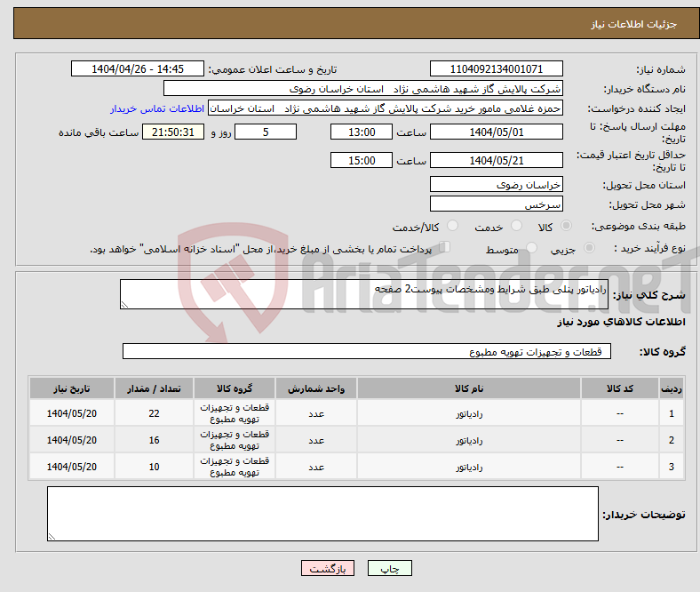This screenshot has width=700, height=592.
Task: Click the 13:00 deadline time field
Action: tap(361, 132)
